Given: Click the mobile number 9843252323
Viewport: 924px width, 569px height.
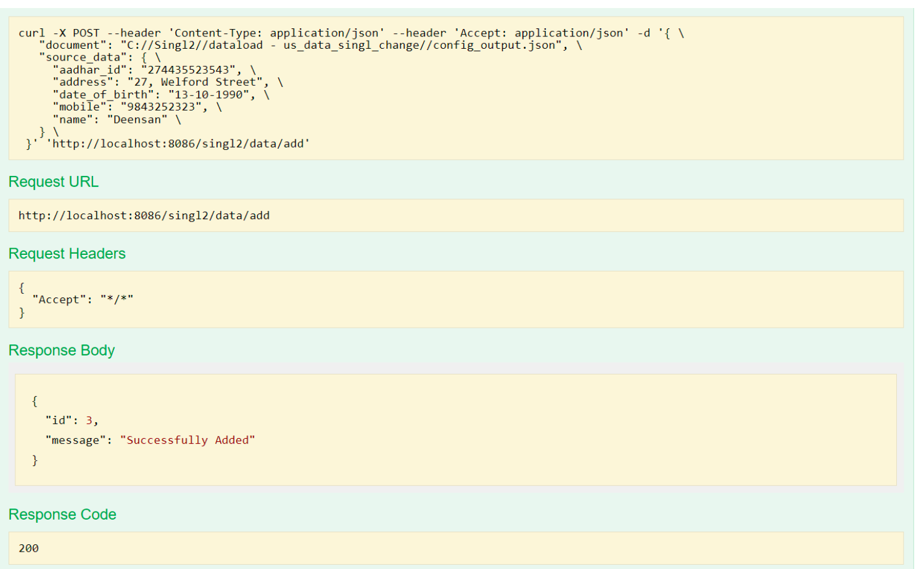Looking at the screenshot, I should tap(160, 107).
